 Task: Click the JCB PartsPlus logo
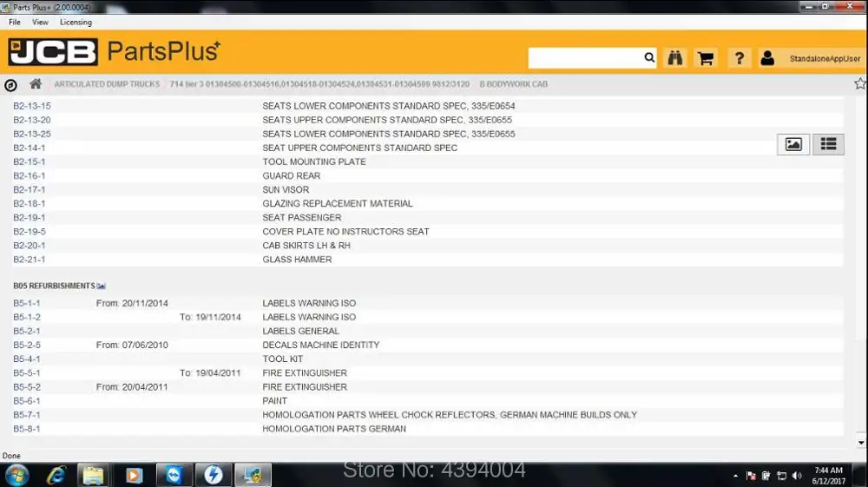114,51
